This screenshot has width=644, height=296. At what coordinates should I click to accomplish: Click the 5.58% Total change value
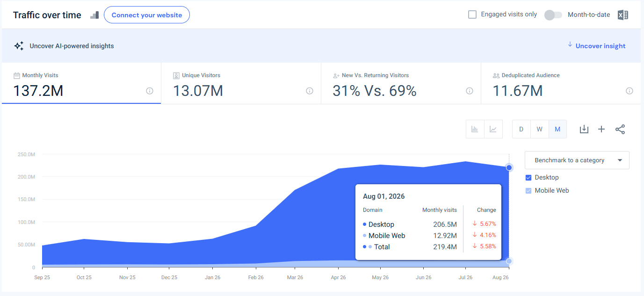[488, 246]
